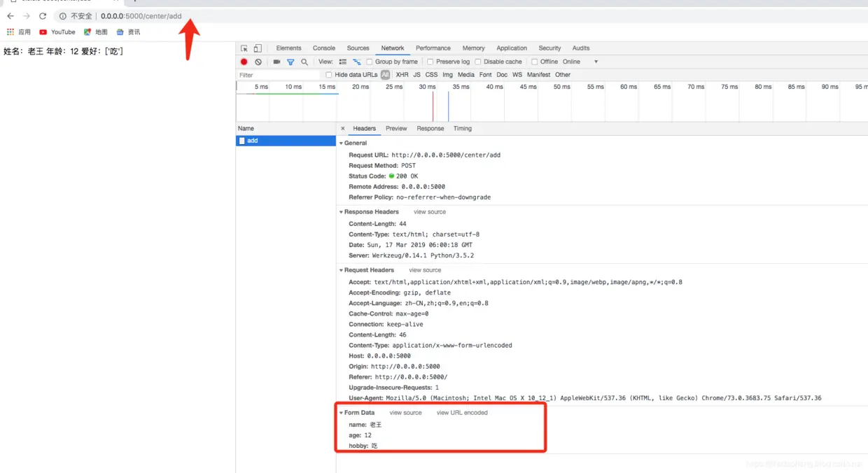Viewport: 868px width, 473px height.
Task: Switch to the Performance tab
Action: (x=433, y=48)
